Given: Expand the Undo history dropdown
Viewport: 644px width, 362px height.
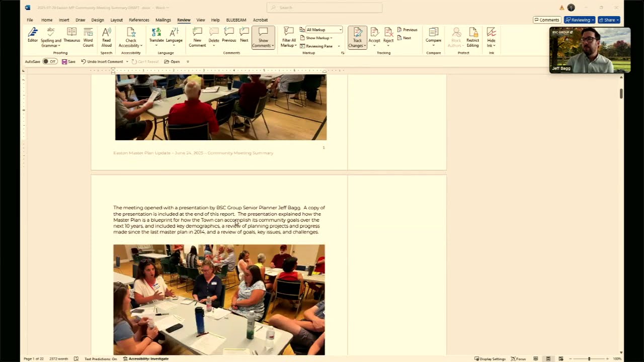Looking at the screenshot, I should (127, 61).
